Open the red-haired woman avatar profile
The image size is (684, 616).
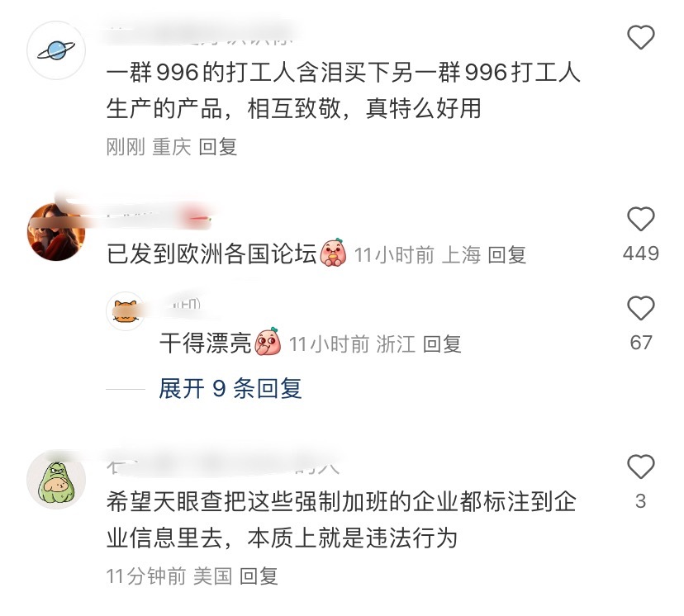[56, 232]
